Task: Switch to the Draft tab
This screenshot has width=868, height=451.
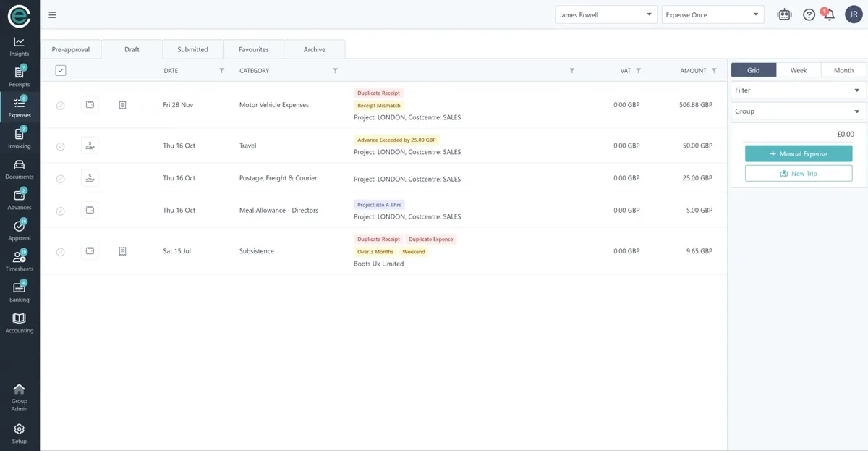Action: pyautogui.click(x=132, y=49)
